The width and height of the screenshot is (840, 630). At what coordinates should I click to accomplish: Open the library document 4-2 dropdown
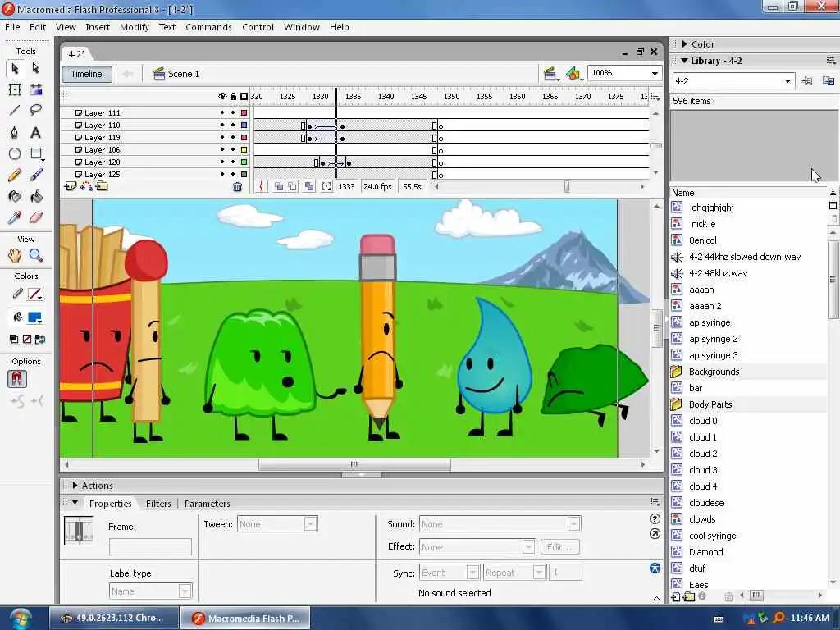point(787,81)
